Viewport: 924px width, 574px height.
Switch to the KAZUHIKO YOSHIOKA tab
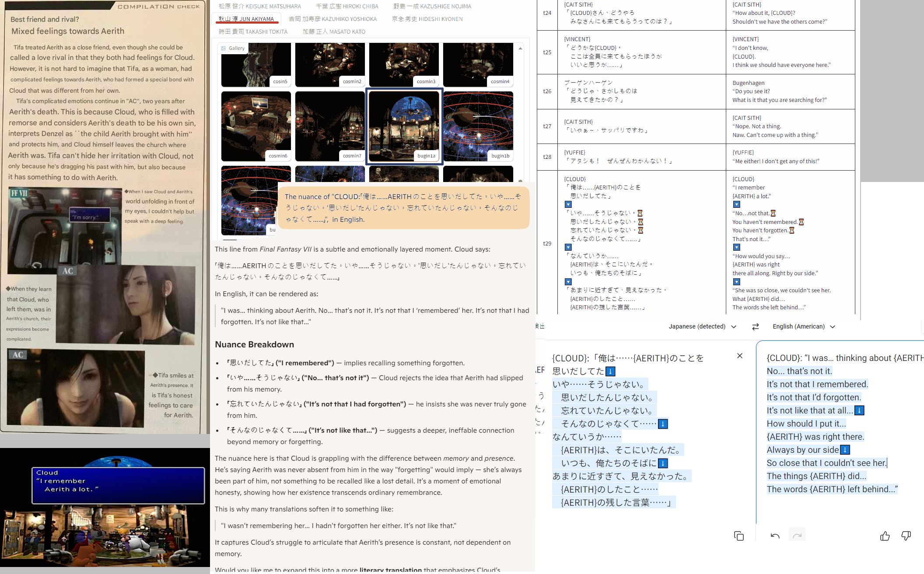(x=332, y=19)
